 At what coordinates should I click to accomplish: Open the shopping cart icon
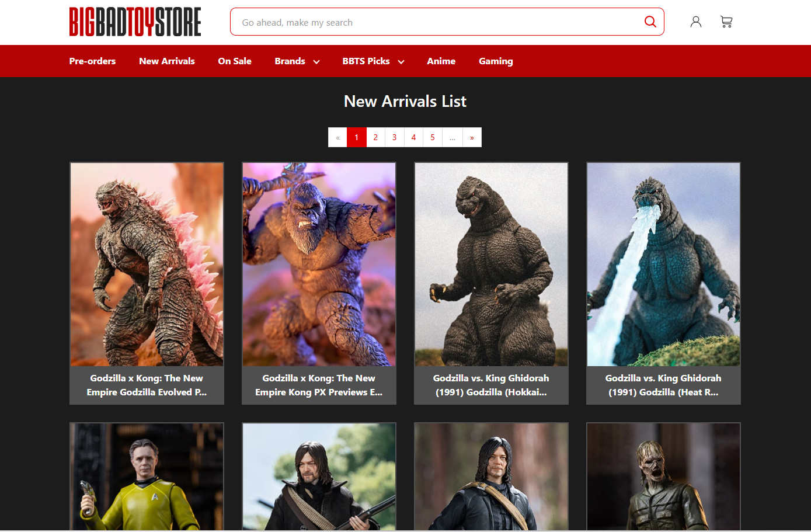726,22
